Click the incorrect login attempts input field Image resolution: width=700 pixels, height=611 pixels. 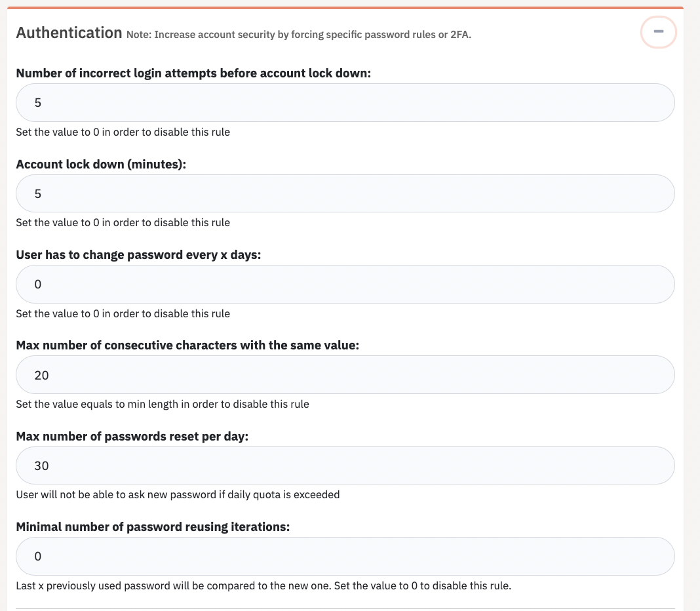pyautogui.click(x=345, y=103)
